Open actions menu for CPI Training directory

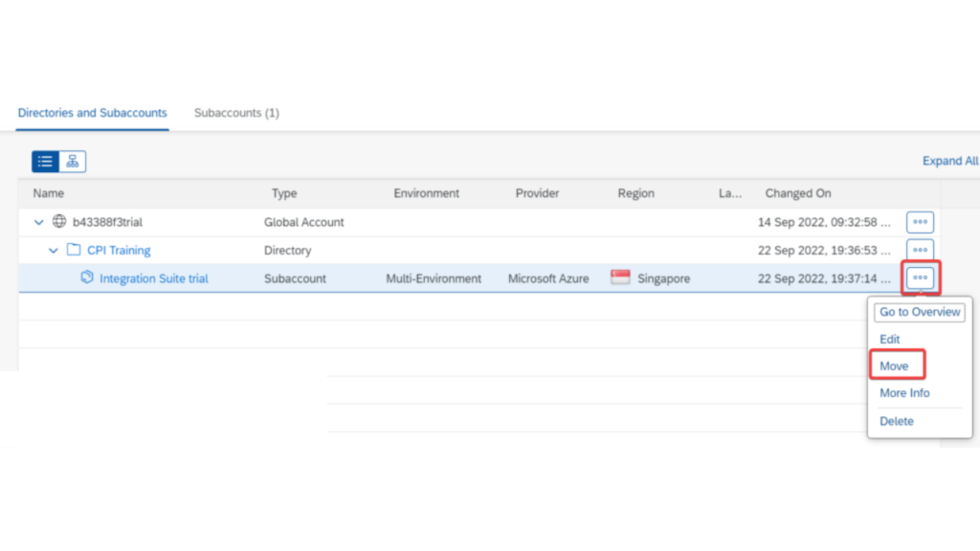(x=920, y=251)
